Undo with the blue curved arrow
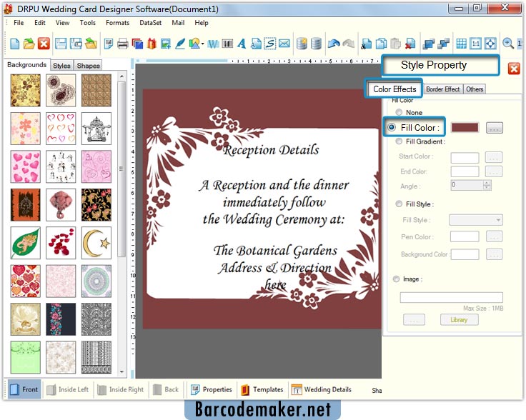Image resolution: width=526 pixels, height=420 pixels. click(334, 44)
